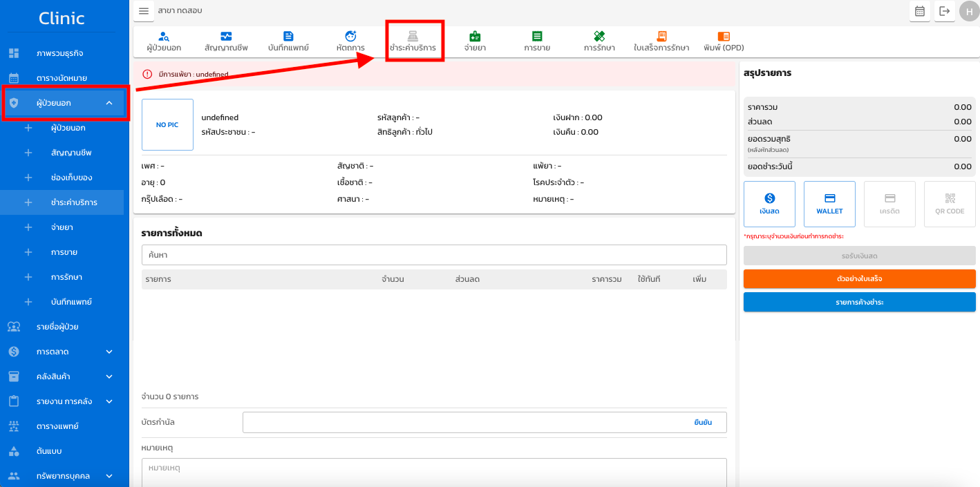The image size is (980, 487).
Task: Click the คลังสินค้า box icon
Action: [x=14, y=376]
